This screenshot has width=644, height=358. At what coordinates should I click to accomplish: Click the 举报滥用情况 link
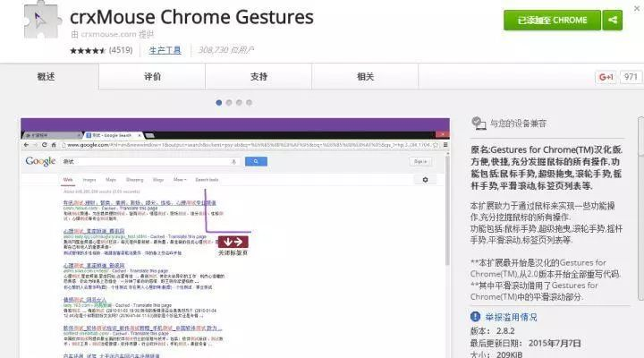click(511, 317)
